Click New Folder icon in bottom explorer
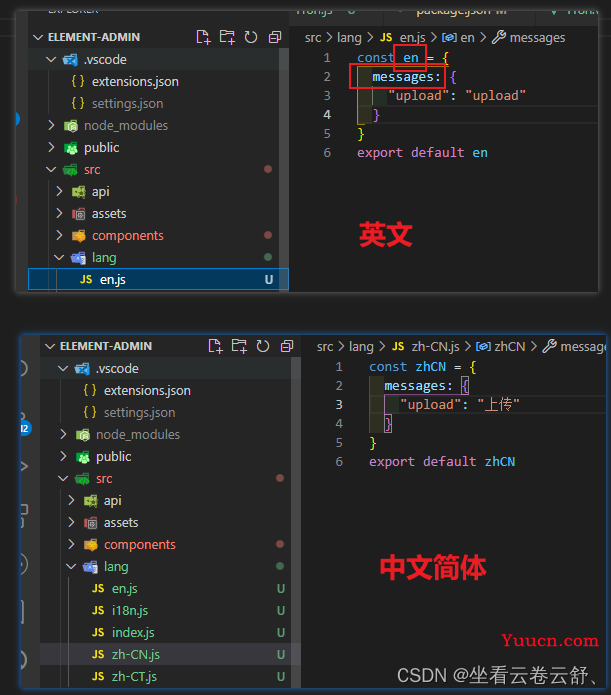The height and width of the screenshot is (695, 611). pos(239,346)
